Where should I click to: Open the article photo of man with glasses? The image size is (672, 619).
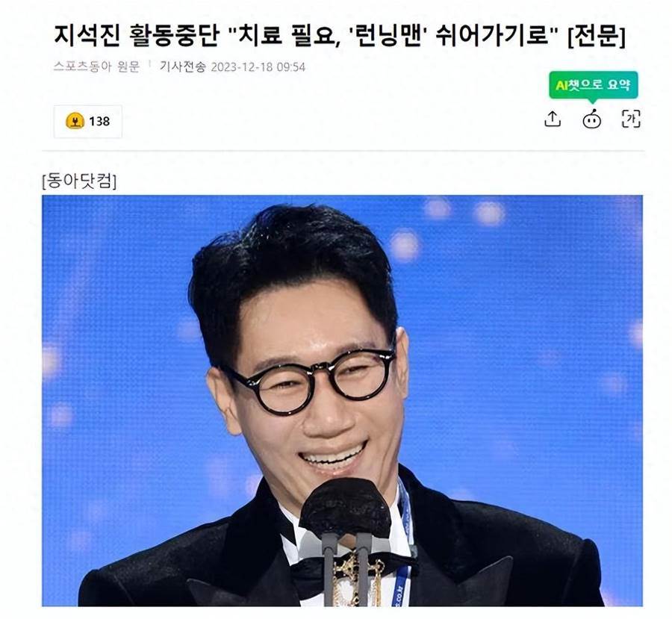pyautogui.click(x=342, y=400)
